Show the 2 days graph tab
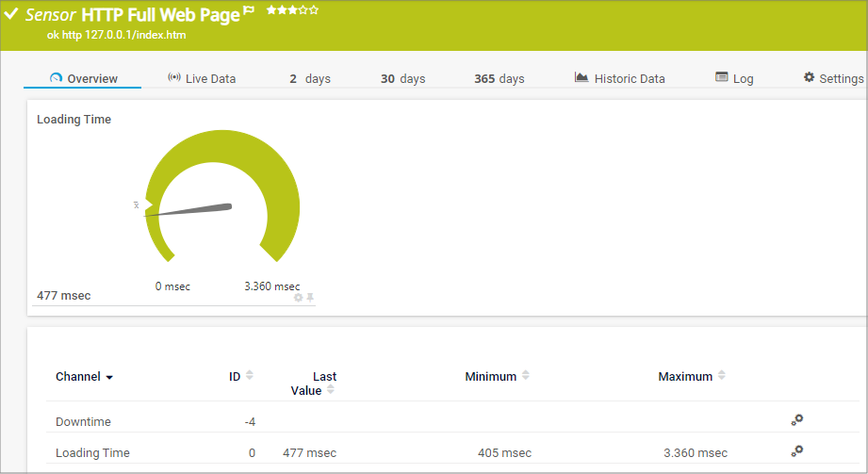868x474 pixels. coord(310,78)
